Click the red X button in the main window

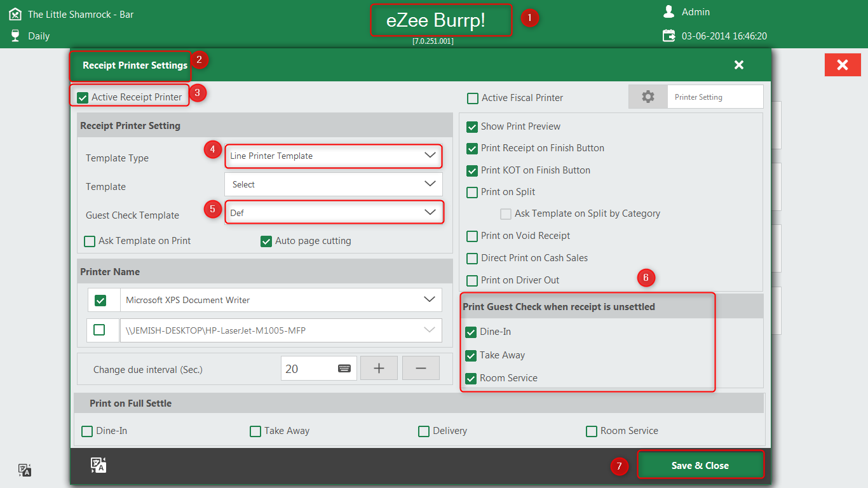(x=843, y=65)
